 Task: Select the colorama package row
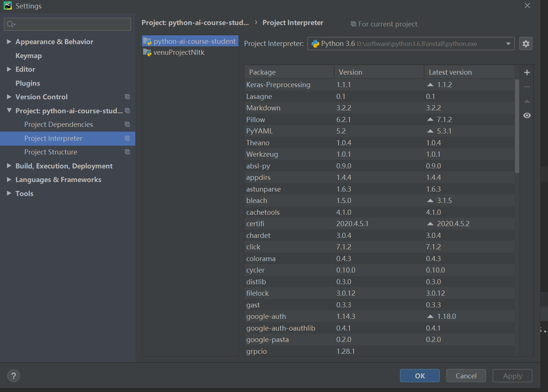[379, 259]
